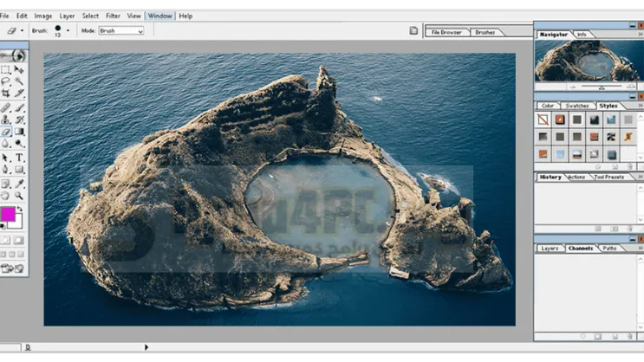Select the Lasso tool

[x=5, y=81]
